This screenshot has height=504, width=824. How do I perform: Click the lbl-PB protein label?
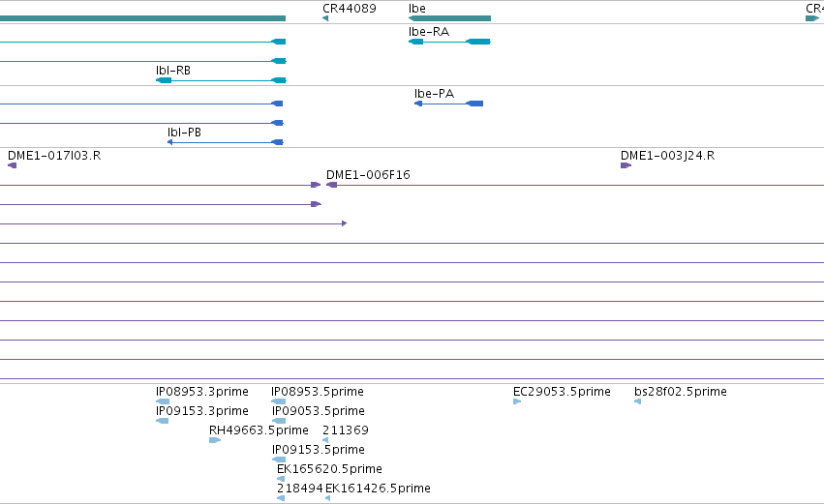[184, 133]
